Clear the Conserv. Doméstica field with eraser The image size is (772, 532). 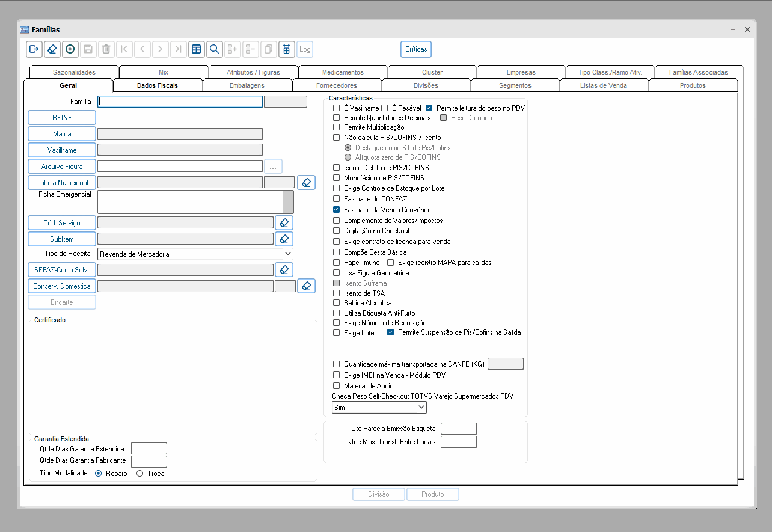pyautogui.click(x=307, y=286)
